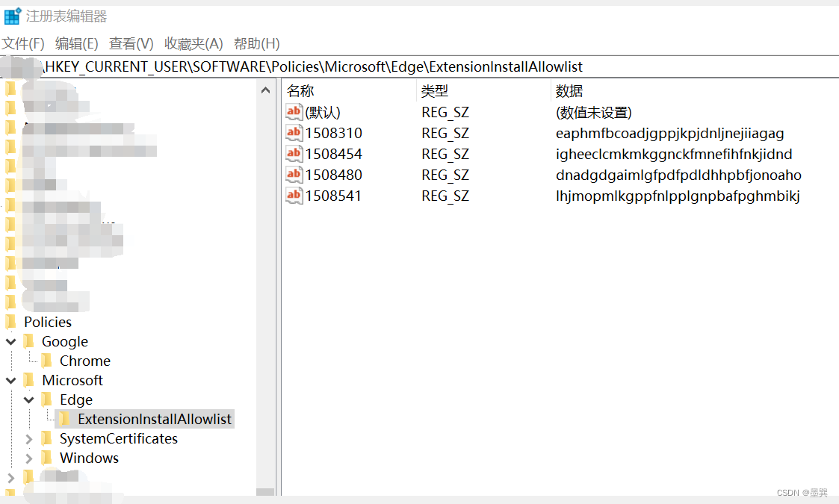Viewport: 839px width, 504px height.
Task: Select the Chrome key in tree
Action: click(x=85, y=361)
